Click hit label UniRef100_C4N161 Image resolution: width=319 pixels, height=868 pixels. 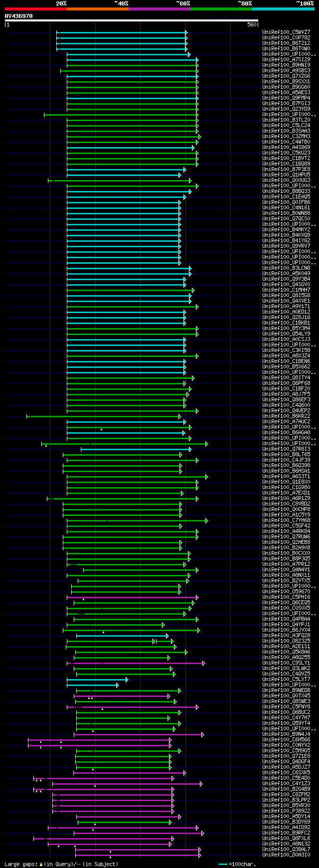(286, 207)
